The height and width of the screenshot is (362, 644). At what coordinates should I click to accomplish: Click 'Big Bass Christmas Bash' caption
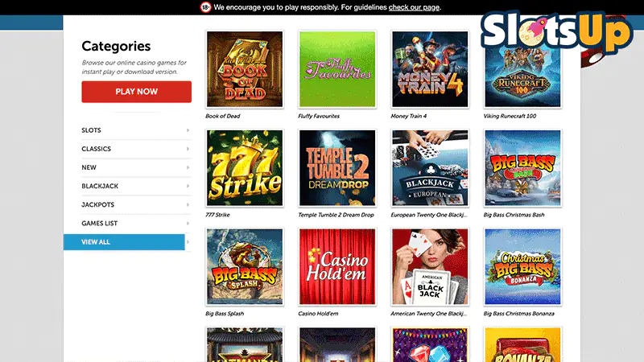pyautogui.click(x=514, y=215)
